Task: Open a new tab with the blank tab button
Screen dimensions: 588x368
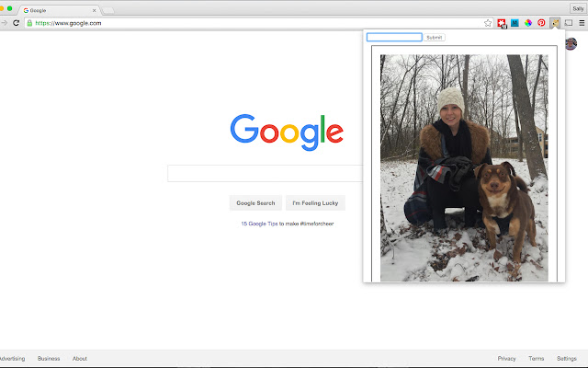Action: (108, 10)
